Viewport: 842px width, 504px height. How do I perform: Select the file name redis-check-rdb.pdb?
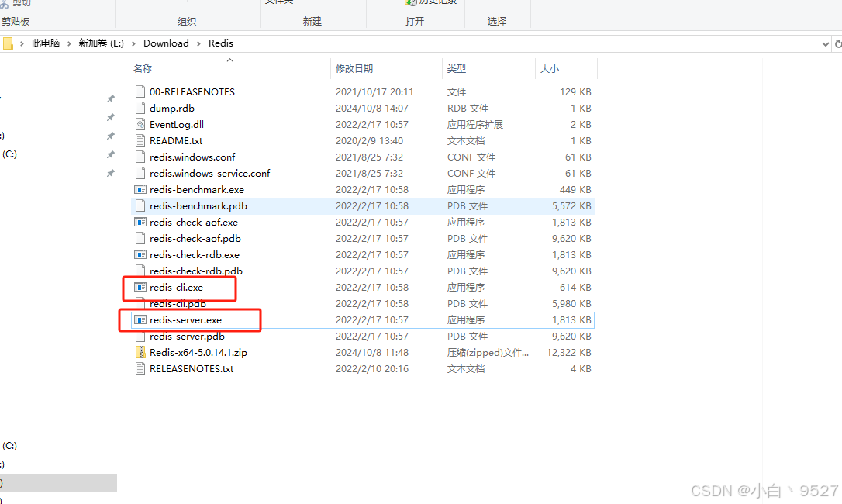click(196, 271)
